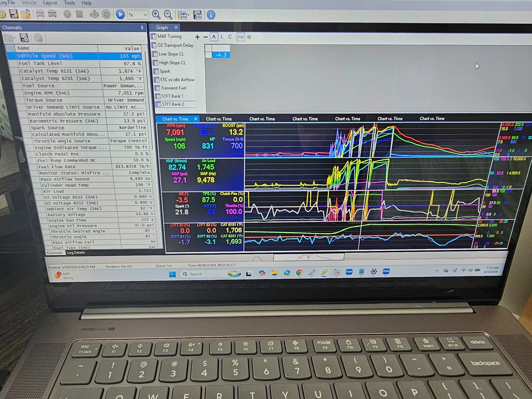Image resolution: width=532 pixels, height=399 pixels.
Task: Open the layout folder dropdown icon
Action: (x=183, y=15)
